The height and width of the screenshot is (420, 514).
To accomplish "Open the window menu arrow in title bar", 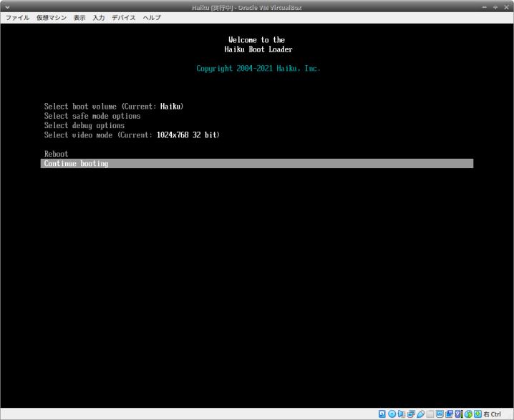I will click(x=7, y=7).
